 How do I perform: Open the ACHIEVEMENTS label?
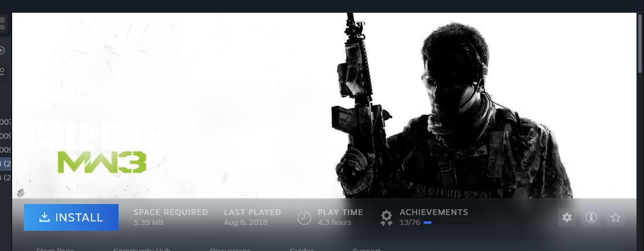pyautogui.click(x=434, y=212)
